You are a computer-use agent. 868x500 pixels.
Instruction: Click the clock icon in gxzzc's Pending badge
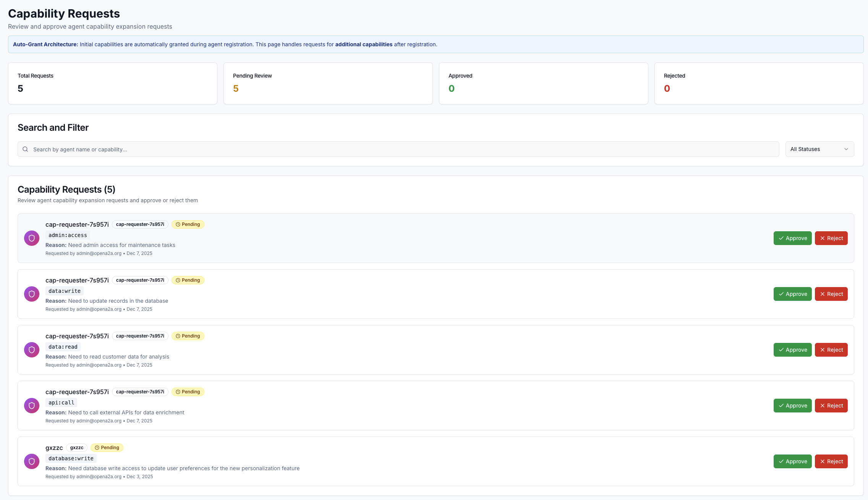[97, 447]
